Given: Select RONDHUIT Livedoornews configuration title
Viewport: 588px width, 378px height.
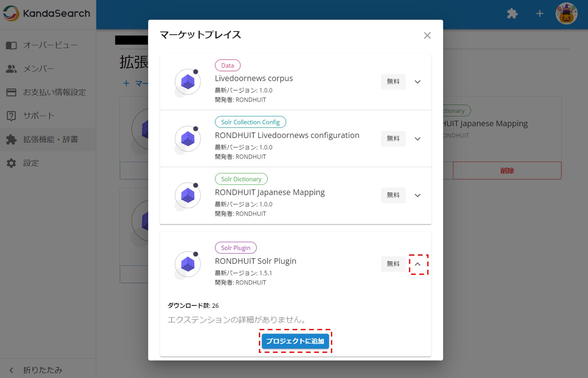Looking at the screenshot, I should [287, 135].
